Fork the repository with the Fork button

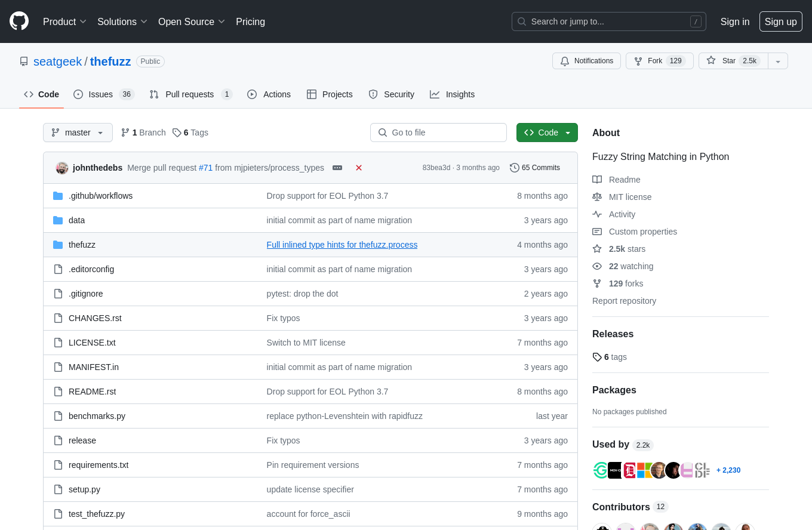point(660,61)
